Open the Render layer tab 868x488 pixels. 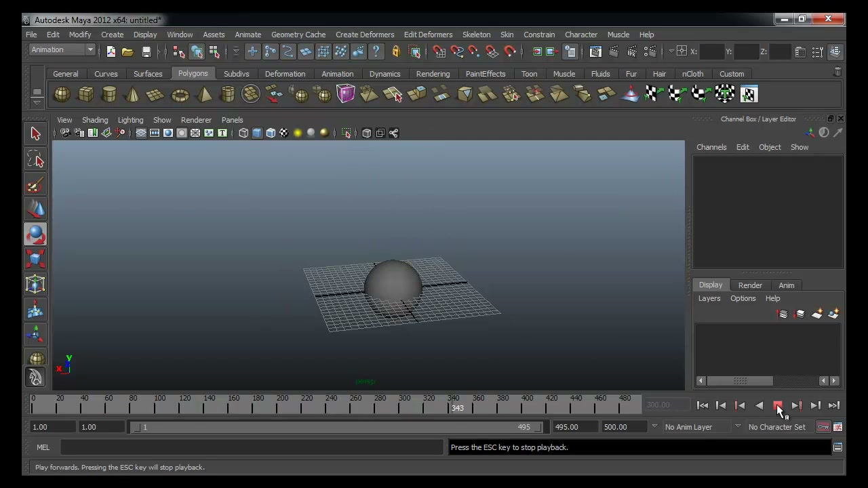click(x=750, y=285)
